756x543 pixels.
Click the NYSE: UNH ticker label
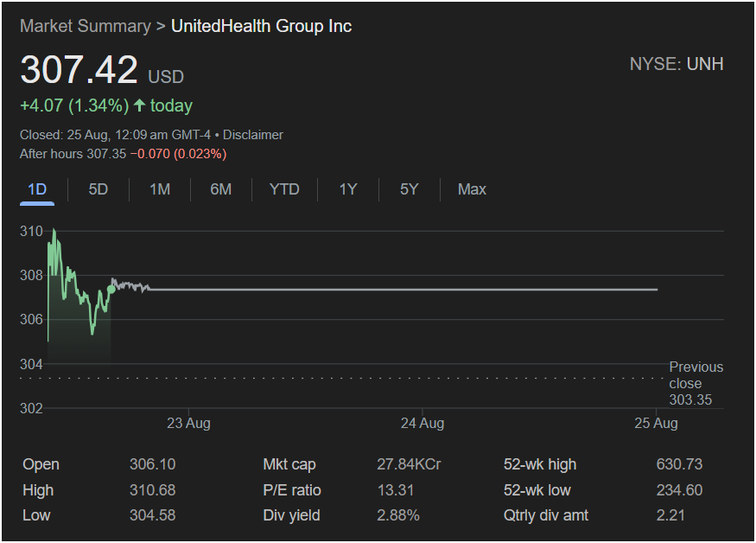coord(677,64)
